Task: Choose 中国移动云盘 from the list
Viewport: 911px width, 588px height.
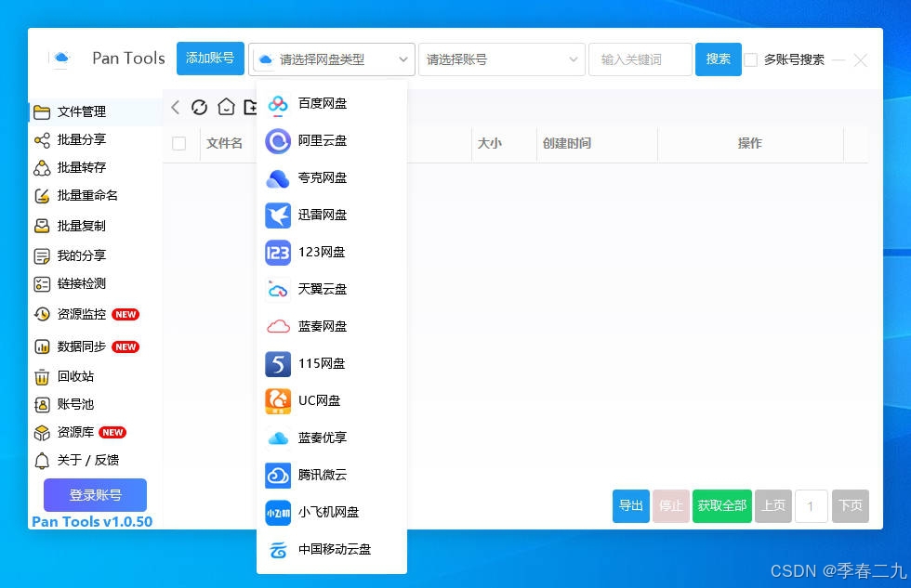Action: click(x=332, y=550)
